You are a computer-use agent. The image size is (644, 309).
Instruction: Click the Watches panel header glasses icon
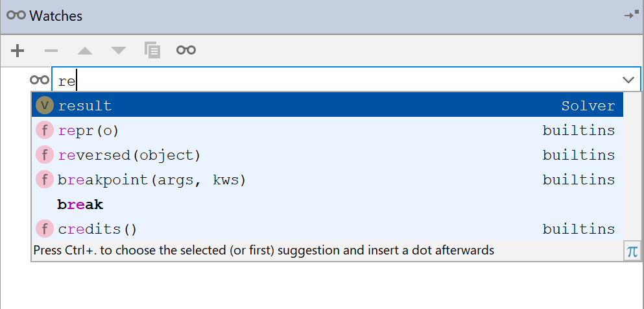[16, 16]
